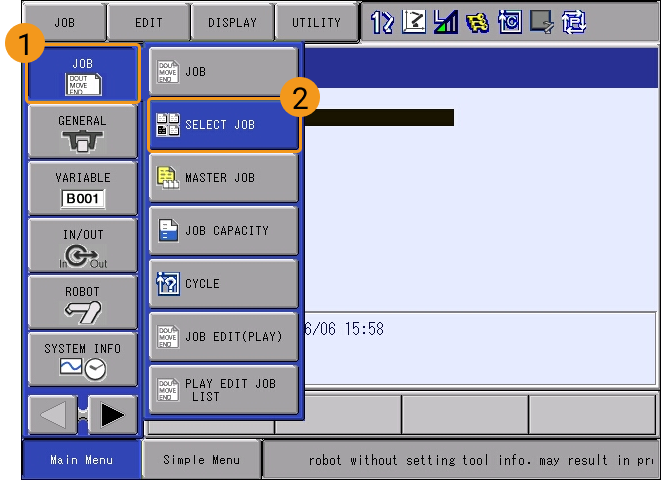Click the manual speed status icon

coord(446,22)
